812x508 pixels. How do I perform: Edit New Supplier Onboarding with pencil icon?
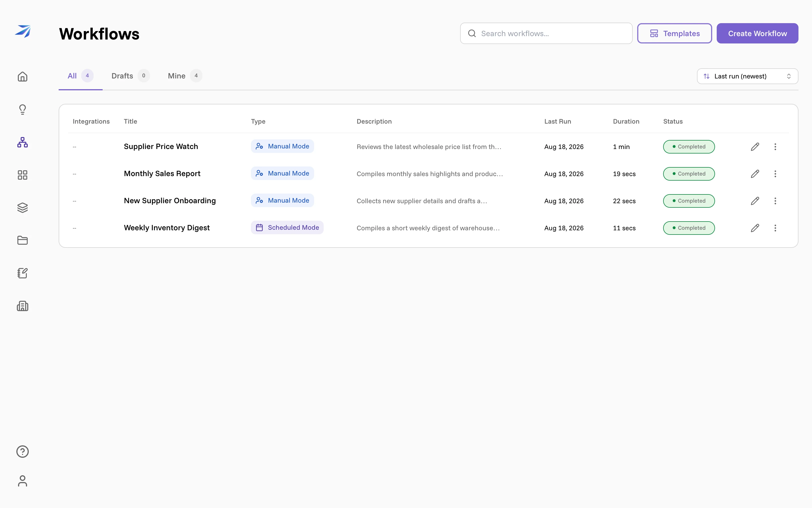[x=755, y=201]
